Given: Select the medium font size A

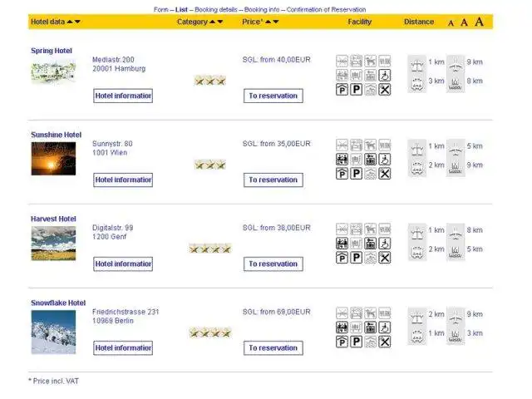Looking at the screenshot, I should coord(464,22).
